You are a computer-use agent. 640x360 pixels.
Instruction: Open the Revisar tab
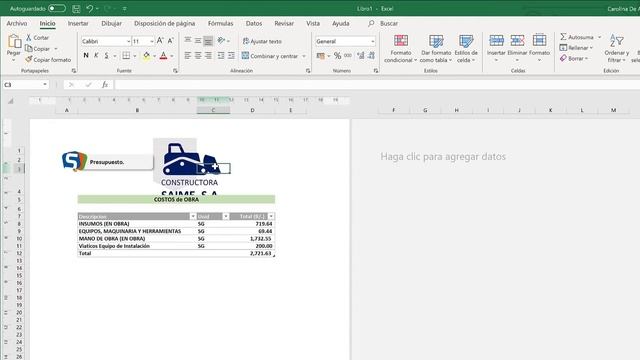[284, 23]
